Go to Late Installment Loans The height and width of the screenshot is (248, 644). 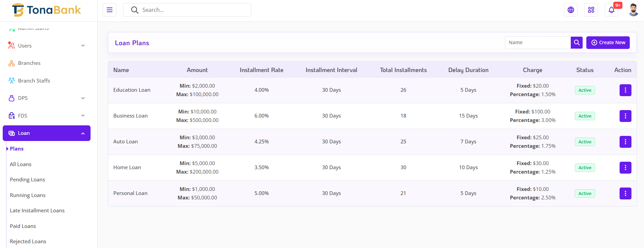37,211
